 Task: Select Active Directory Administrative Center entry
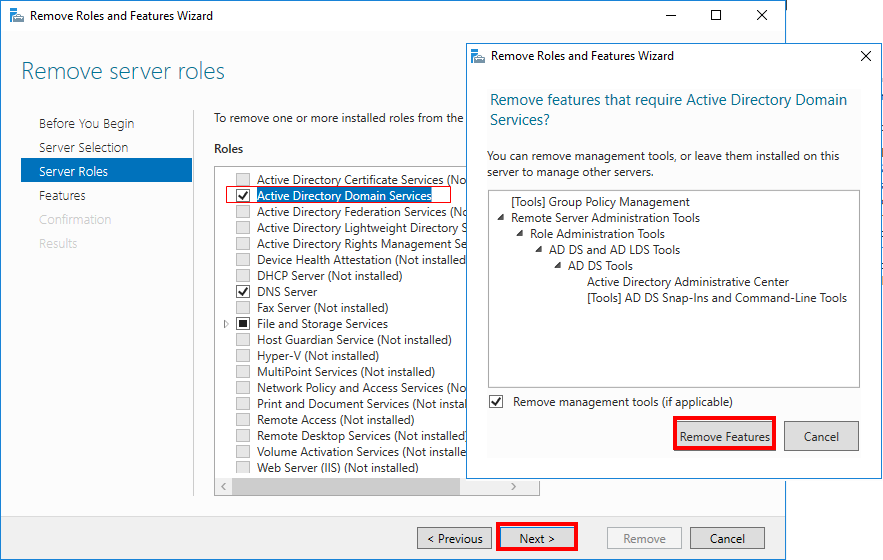point(688,282)
